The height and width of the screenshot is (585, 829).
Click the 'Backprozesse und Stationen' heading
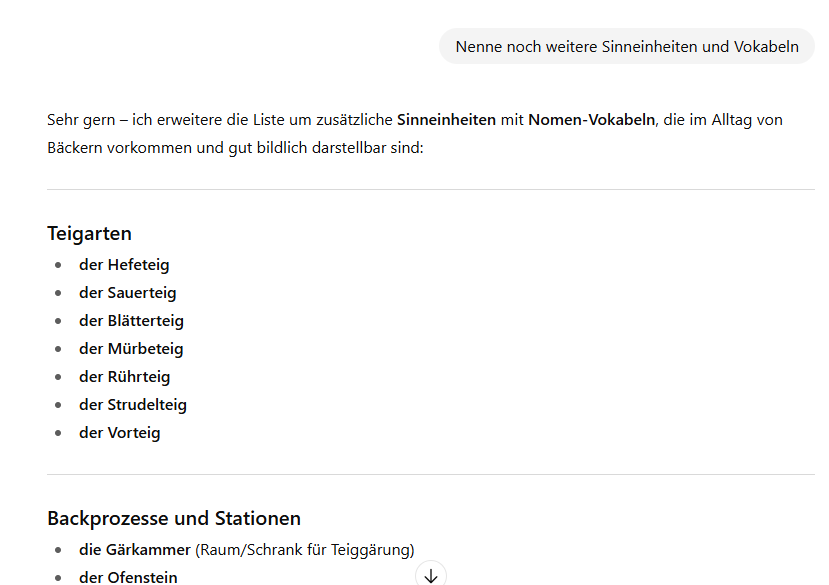click(x=174, y=518)
